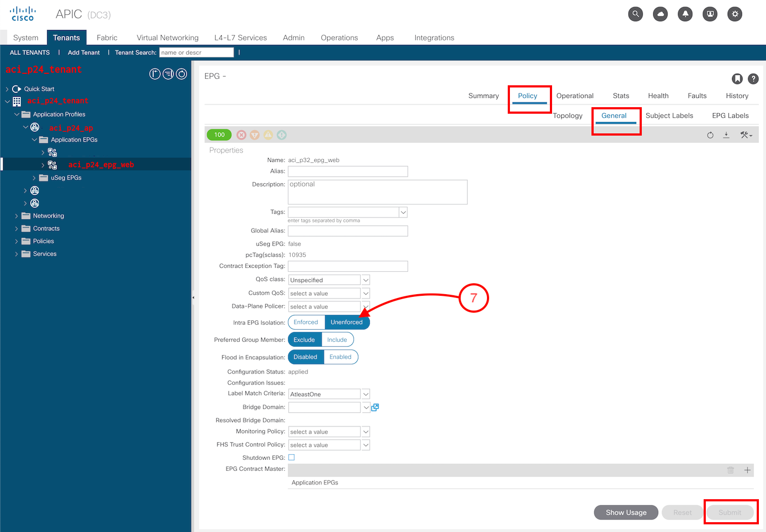Click circular refresh icon above navigation tree

(182, 74)
